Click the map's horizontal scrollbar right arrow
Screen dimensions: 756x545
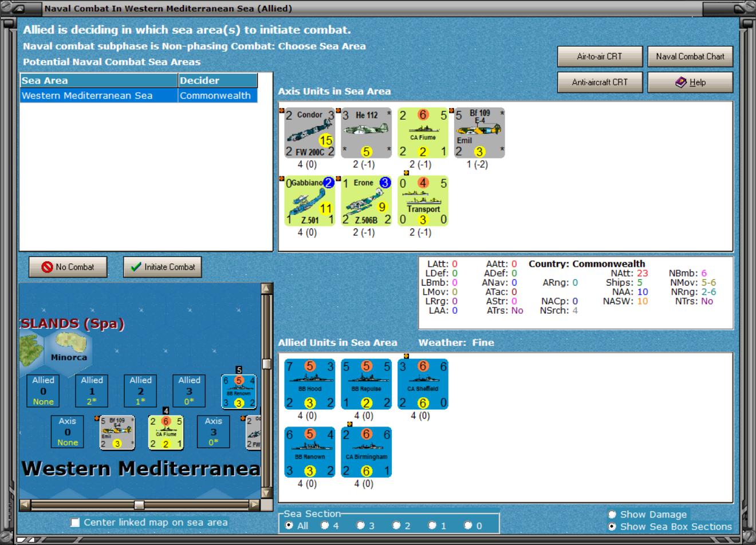pos(255,504)
